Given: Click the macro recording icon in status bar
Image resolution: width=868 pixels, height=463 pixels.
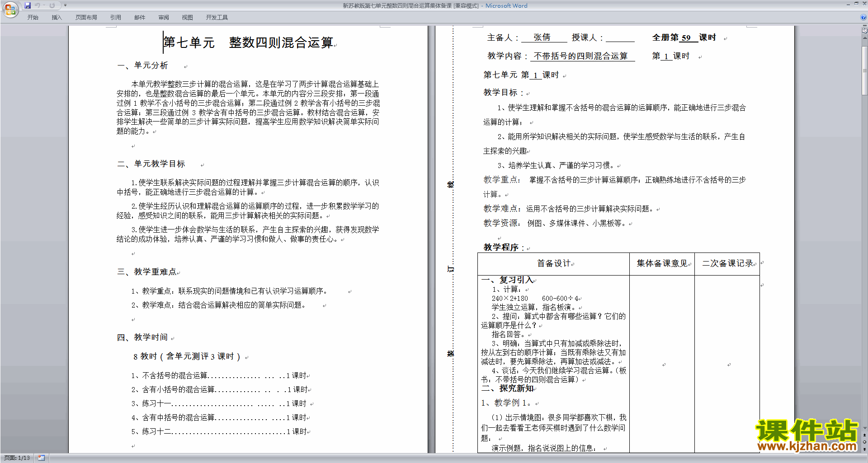Looking at the screenshot, I should pos(41,458).
